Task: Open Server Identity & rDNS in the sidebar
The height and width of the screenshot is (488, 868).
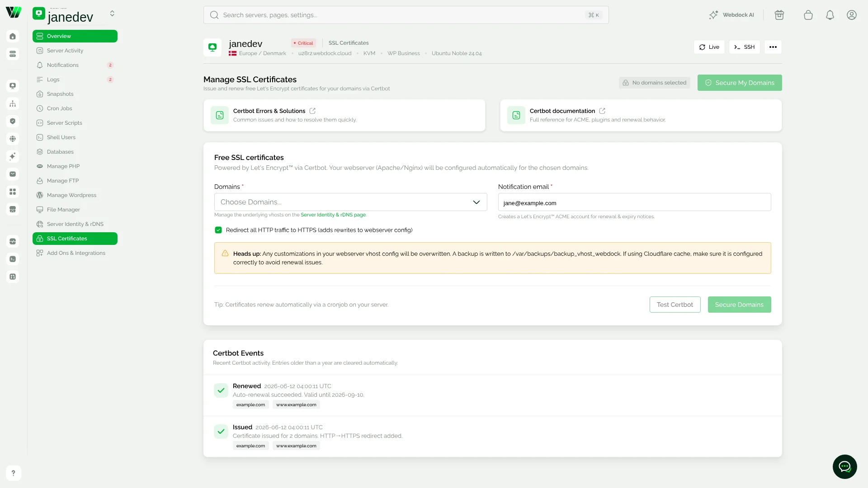Action: 75,224
